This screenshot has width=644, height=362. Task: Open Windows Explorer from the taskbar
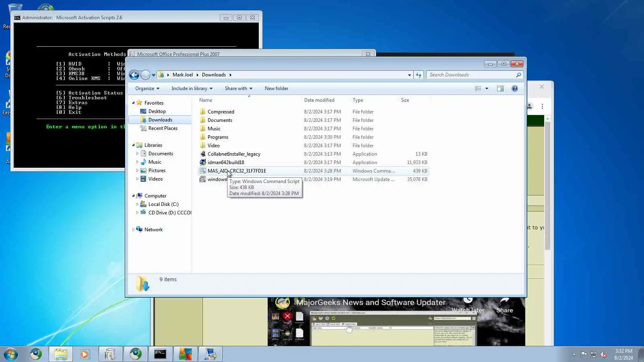[x=61, y=354]
